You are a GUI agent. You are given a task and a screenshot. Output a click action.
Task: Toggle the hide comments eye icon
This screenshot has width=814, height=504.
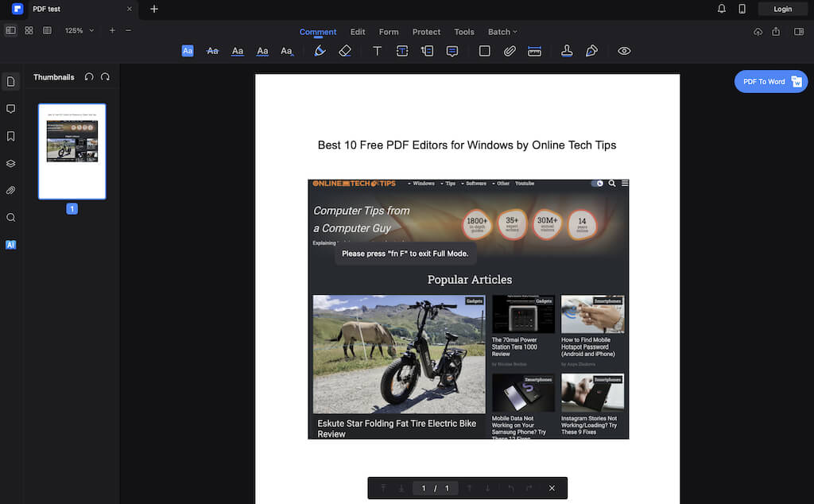click(624, 51)
